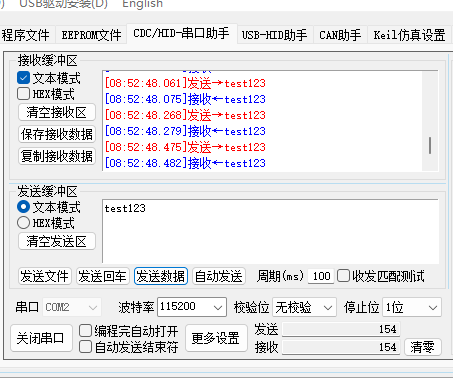Open the USB驱动安装(D) menu
Image resolution: width=453 pixels, height=382 pixels.
tap(63, 4)
